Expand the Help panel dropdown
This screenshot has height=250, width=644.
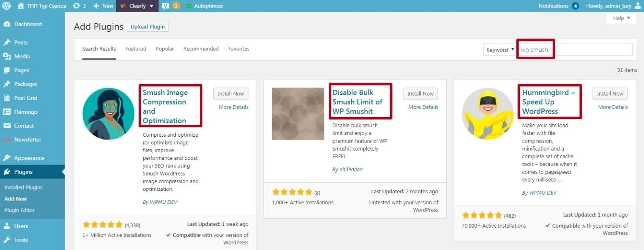(x=621, y=18)
